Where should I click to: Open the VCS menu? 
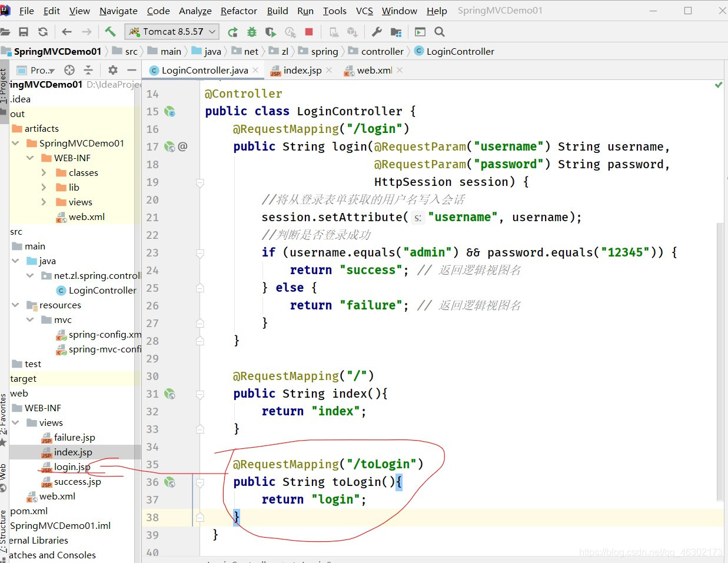point(364,11)
